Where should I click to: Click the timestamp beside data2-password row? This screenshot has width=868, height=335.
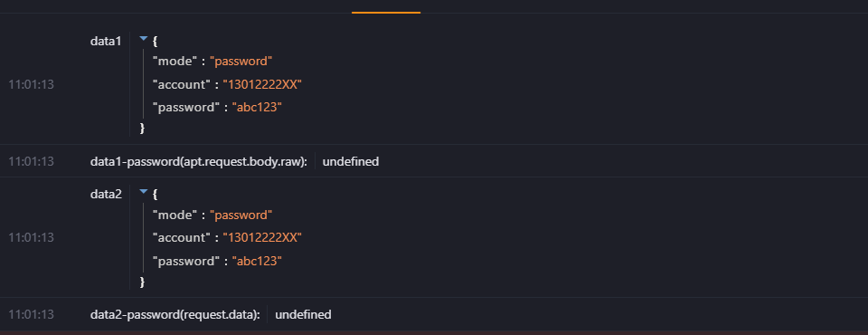(31, 314)
